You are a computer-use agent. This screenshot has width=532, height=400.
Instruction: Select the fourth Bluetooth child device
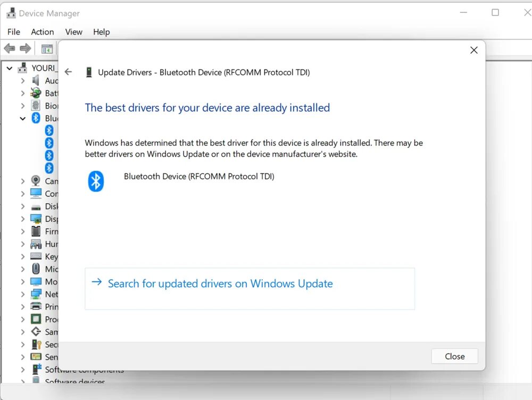point(49,168)
